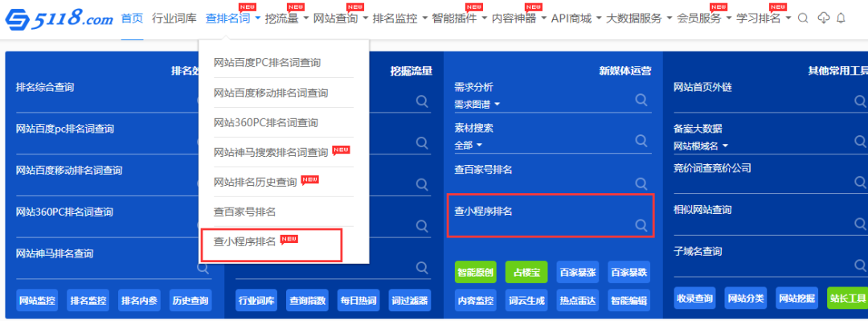
Task: Click 排名综合查询 input field
Action: pos(108,101)
